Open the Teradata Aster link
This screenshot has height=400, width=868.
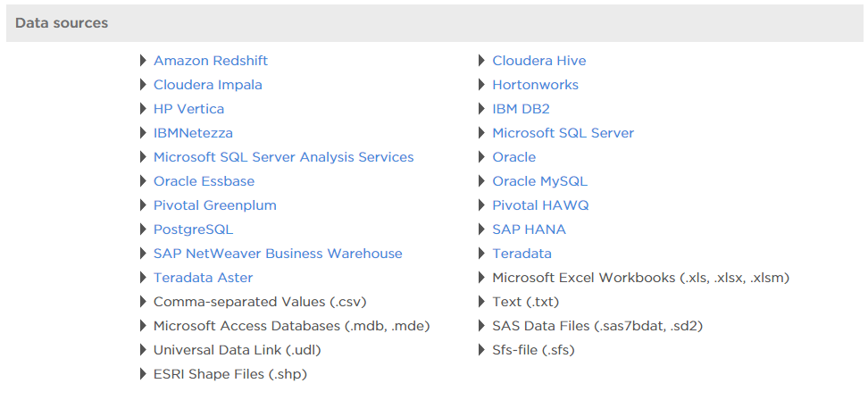204,278
